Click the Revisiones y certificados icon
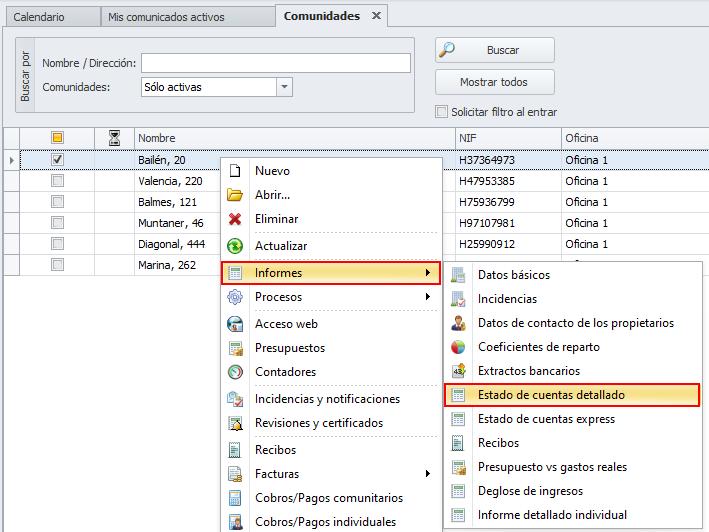Image resolution: width=709 pixels, height=532 pixels. tap(235, 423)
